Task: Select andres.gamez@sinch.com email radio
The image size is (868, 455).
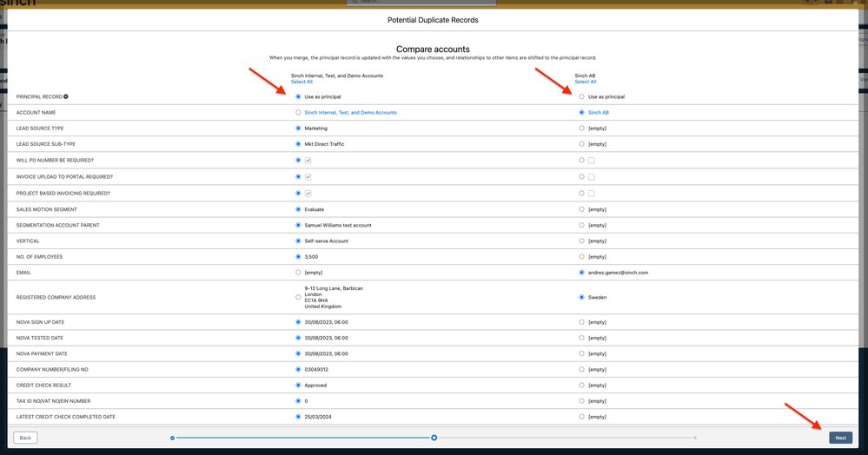Action: [x=582, y=273]
